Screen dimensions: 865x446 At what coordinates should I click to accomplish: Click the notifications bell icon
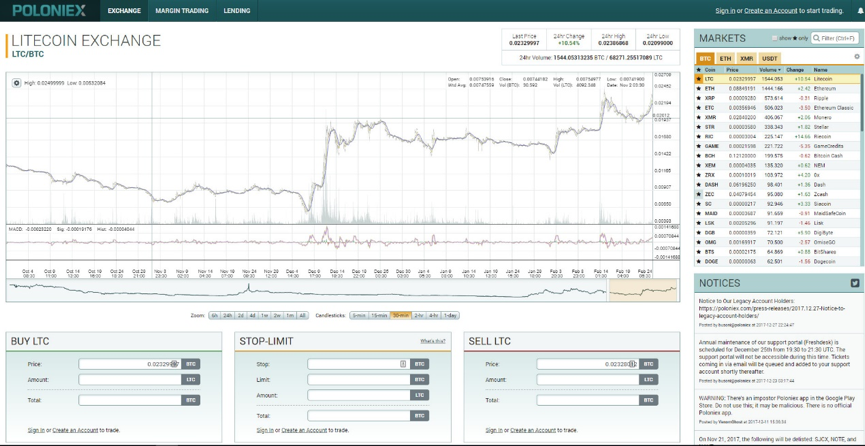click(861, 11)
